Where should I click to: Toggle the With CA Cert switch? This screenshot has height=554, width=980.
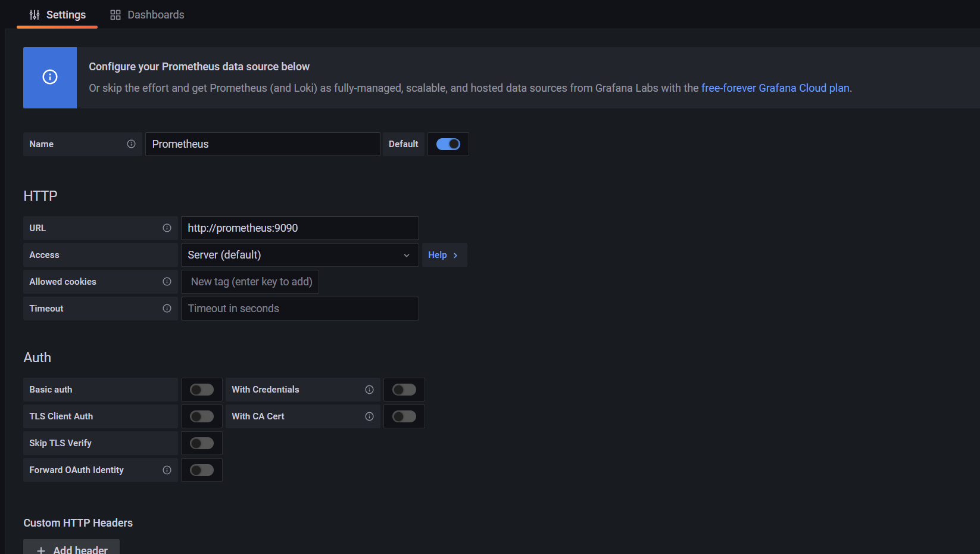pos(404,416)
